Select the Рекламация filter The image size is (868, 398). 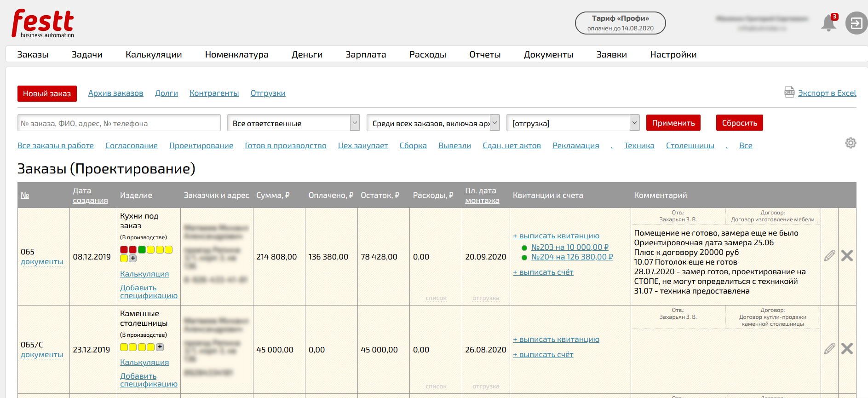click(576, 145)
